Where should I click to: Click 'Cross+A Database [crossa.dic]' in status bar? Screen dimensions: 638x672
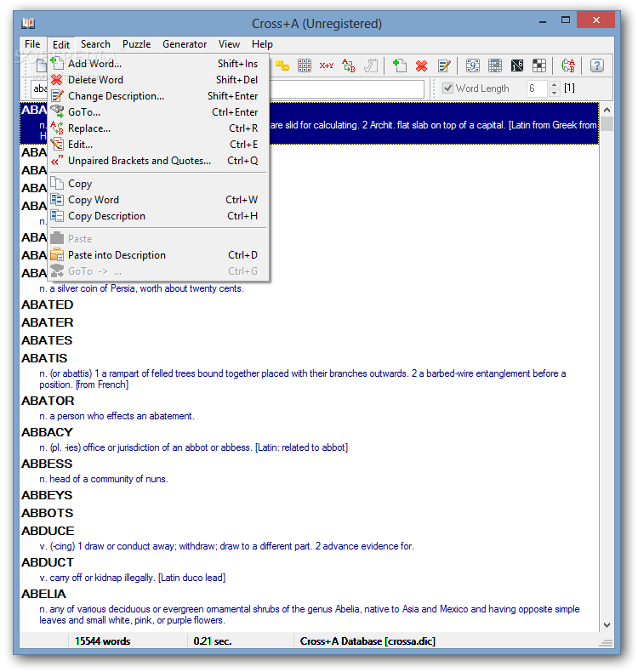click(x=367, y=641)
